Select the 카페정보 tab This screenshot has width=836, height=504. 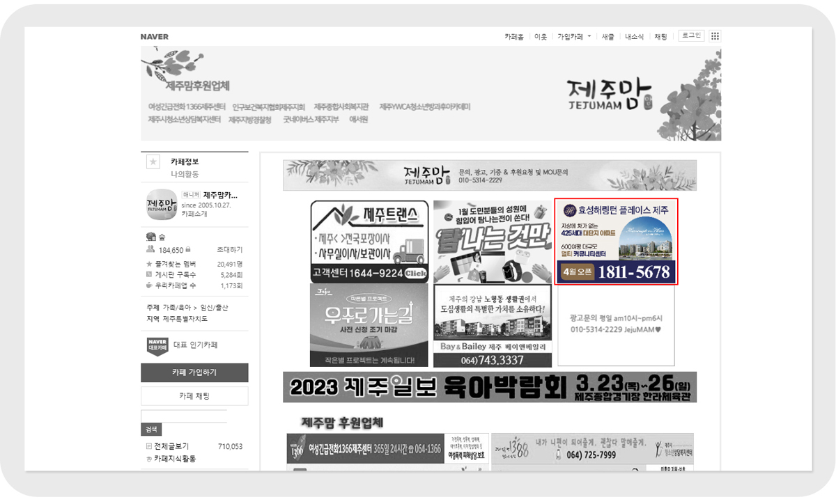tap(185, 162)
